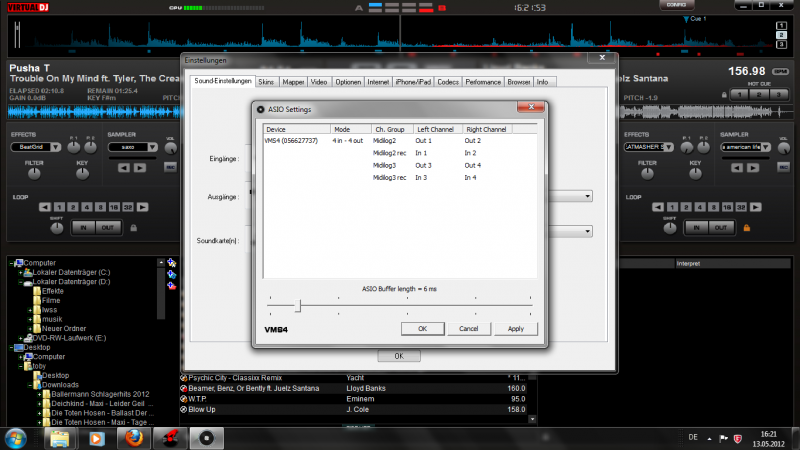Screen dimensions: 800x450
Task: Click the VirtualDJ taskbar icon
Action: 170,438
